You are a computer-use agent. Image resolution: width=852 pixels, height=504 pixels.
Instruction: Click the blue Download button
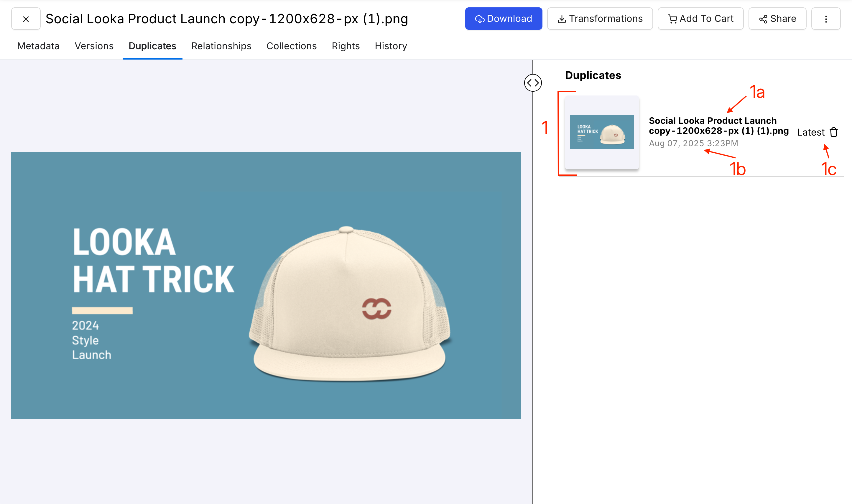tap(503, 19)
